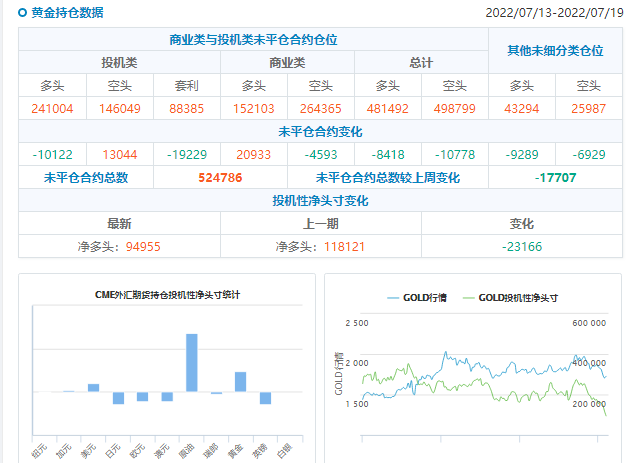Click the latest net long value 94955
The width and height of the screenshot is (636, 463).
click(x=140, y=246)
